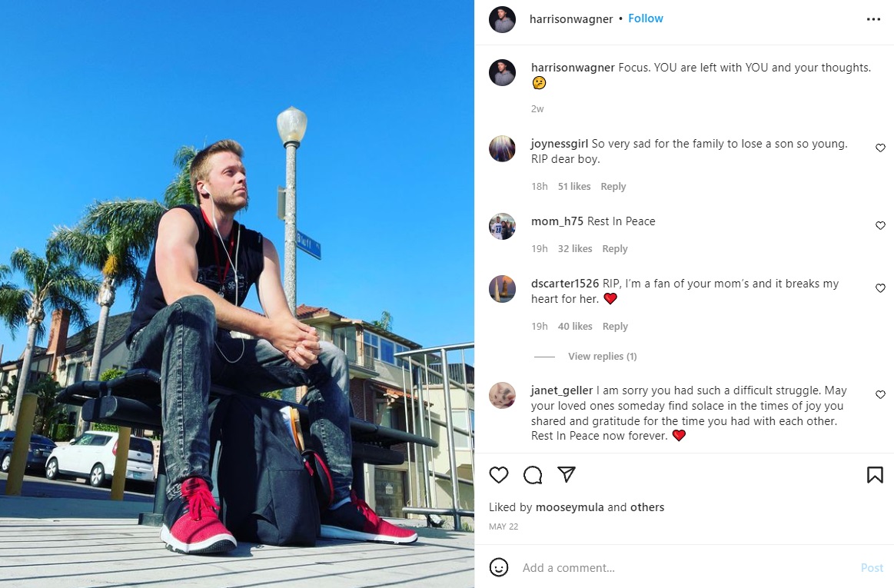Like mom_h75's comment heart
Viewport: 894px width, 588px height.
(x=879, y=225)
